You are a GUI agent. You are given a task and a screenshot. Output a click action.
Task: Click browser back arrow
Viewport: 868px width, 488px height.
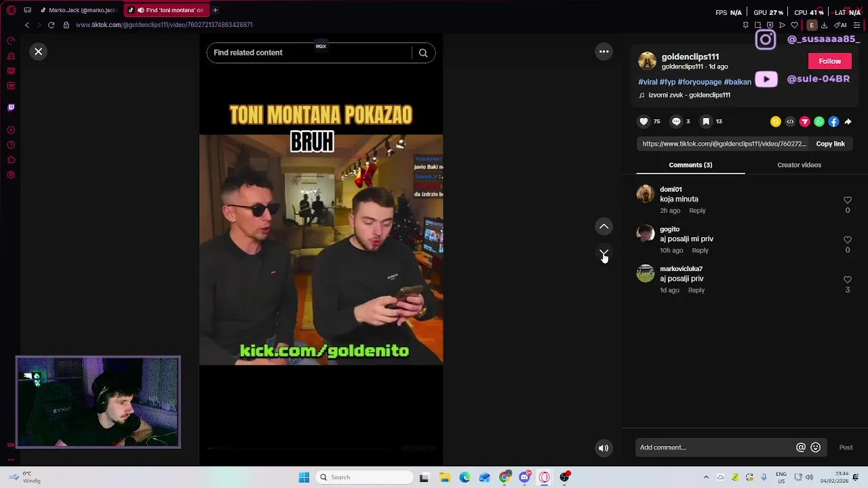point(26,25)
